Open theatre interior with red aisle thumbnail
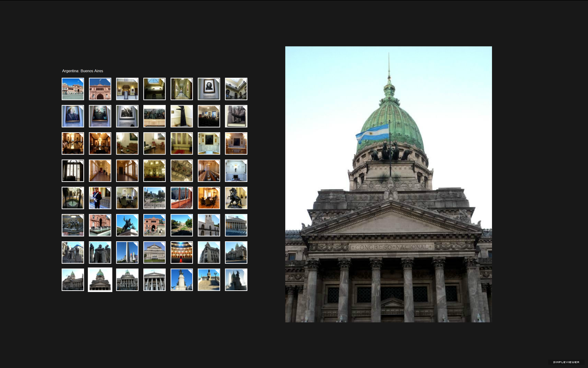Viewport: 588px width, 368px height. (182, 252)
